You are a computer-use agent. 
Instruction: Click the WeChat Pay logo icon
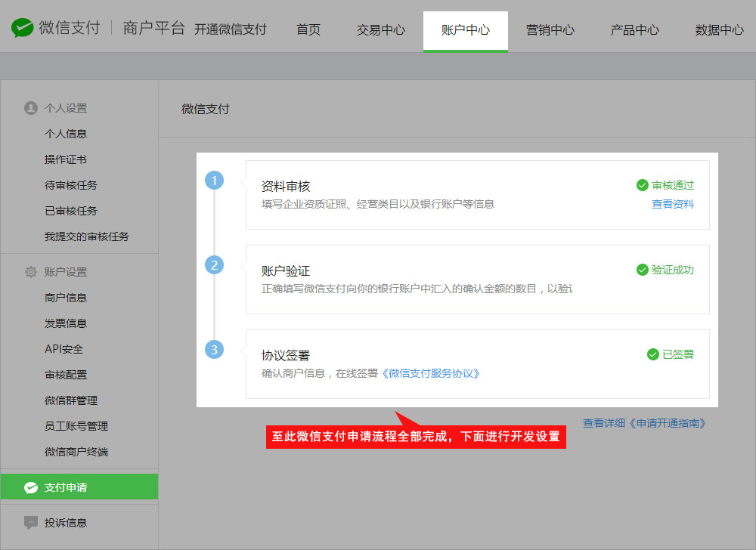point(23,29)
